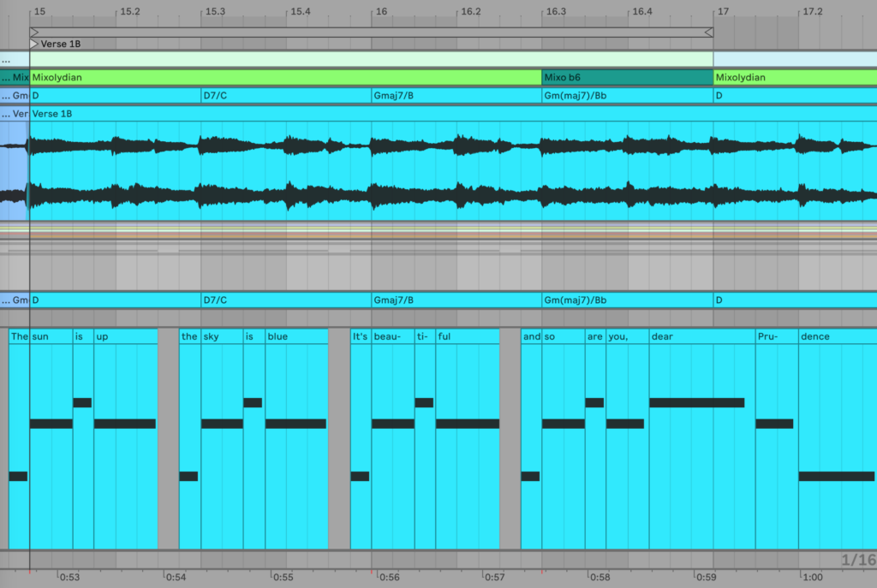Click the 1/16 grid size indicator

tap(858, 560)
